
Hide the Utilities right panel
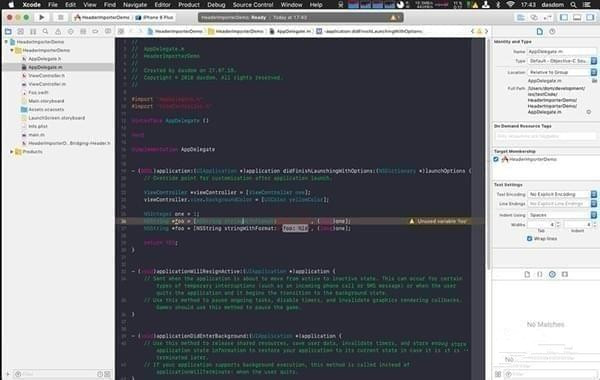point(590,17)
